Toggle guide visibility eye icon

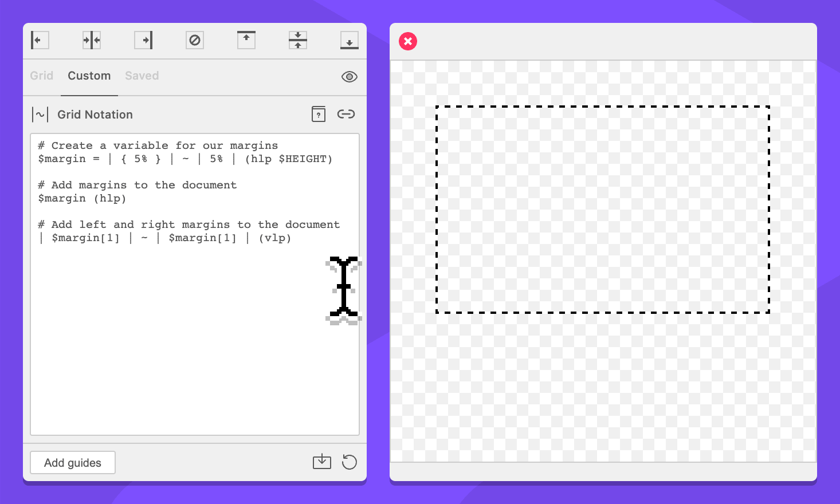(x=350, y=77)
